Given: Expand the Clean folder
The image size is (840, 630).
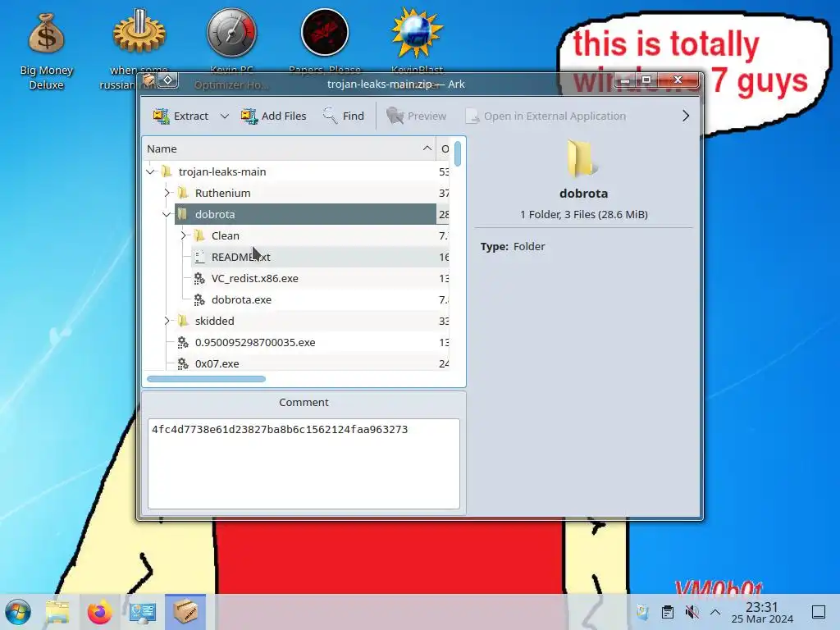Looking at the screenshot, I should click(183, 235).
